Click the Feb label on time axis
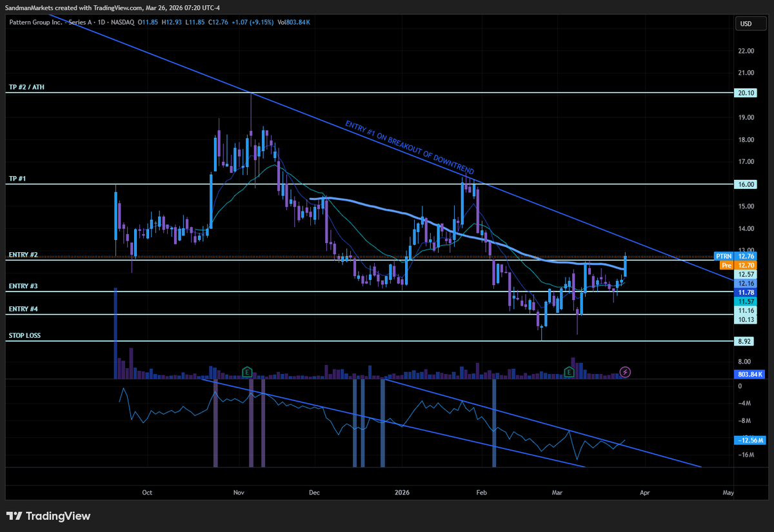774x532 pixels. [482, 492]
